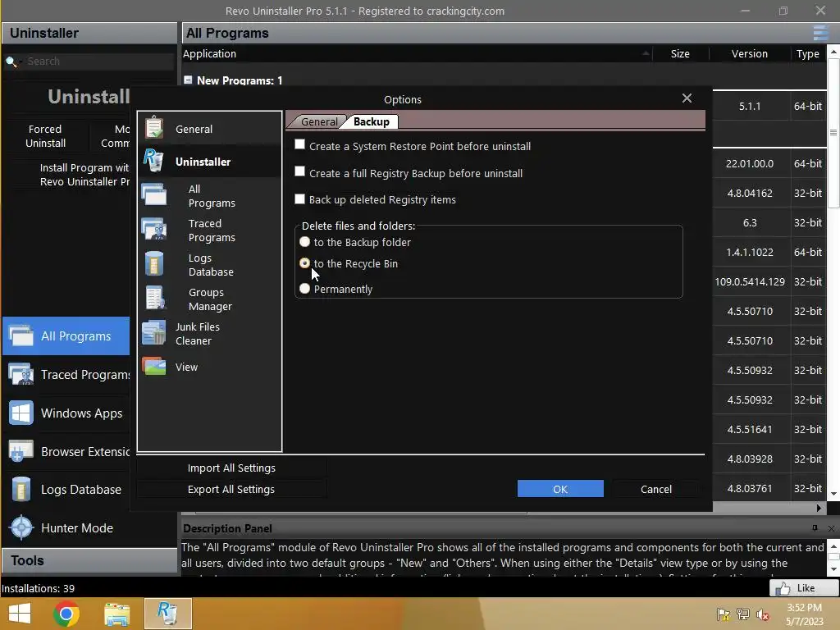Image resolution: width=840 pixels, height=630 pixels.
Task: Close the Description Panel
Action: tap(831, 529)
